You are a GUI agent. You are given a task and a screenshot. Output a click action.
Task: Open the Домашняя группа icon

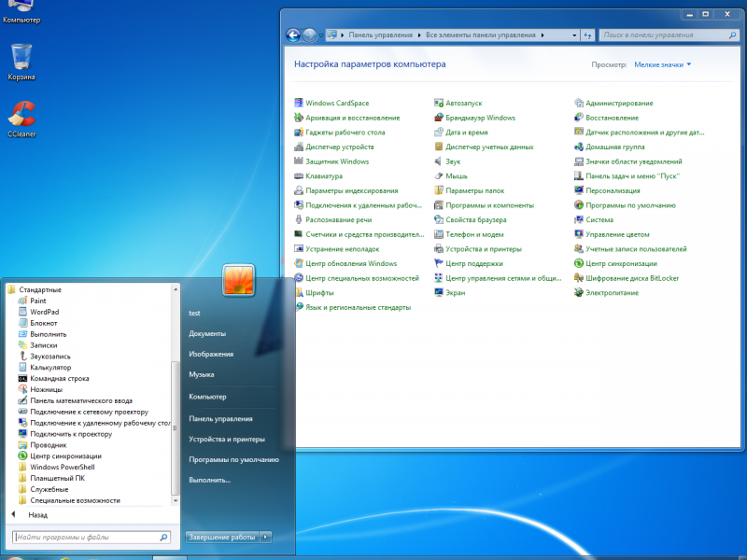point(579,147)
